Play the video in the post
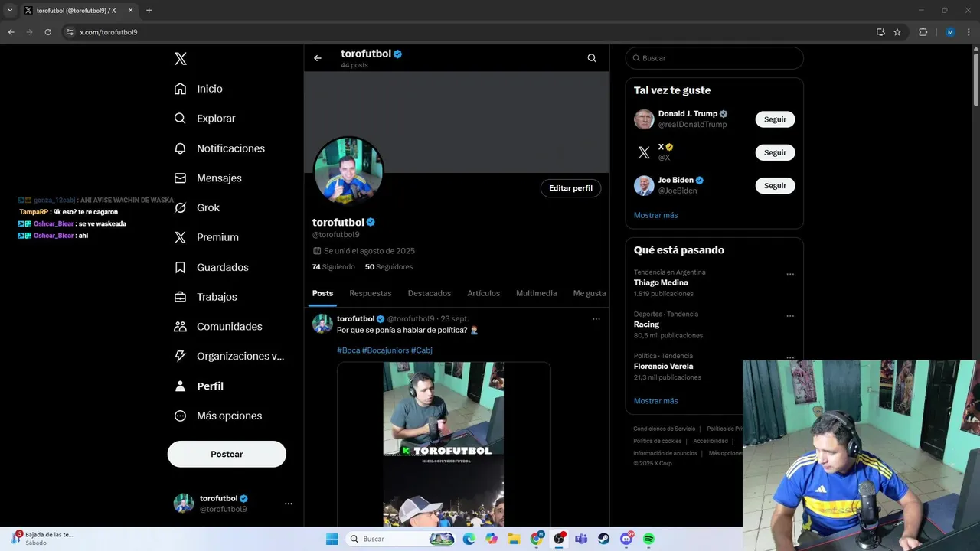 [x=444, y=444]
